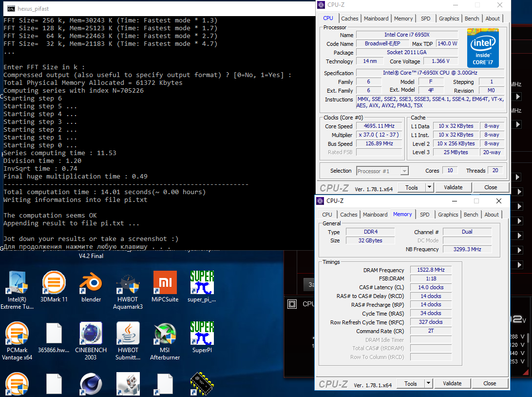Launch the 3DMark 11 desktop icon
Screen dimensions: 532x397
(x=54, y=286)
